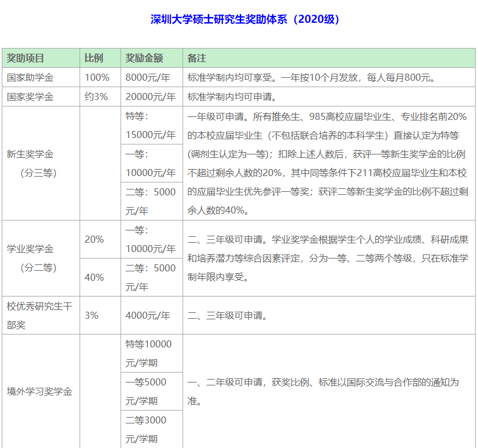Image resolution: width=478 pixels, height=448 pixels.
Task: Click the 一等5000元/学期 cell
Action: (152, 391)
